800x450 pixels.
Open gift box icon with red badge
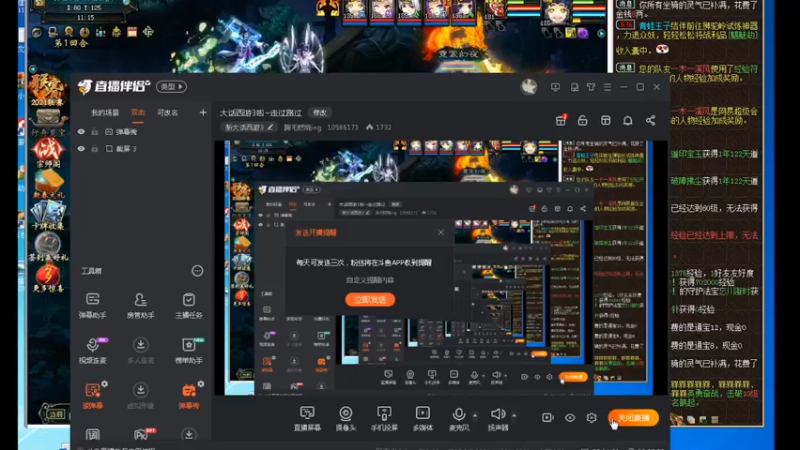561,120
